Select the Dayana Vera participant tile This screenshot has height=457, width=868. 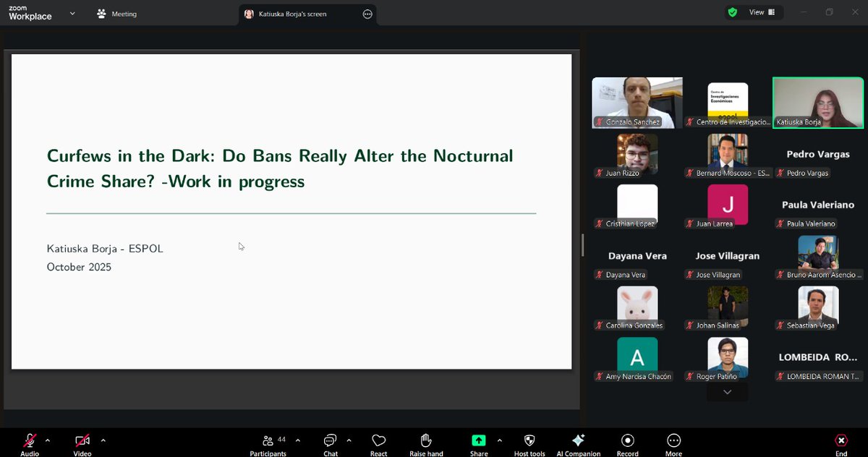[637, 256]
